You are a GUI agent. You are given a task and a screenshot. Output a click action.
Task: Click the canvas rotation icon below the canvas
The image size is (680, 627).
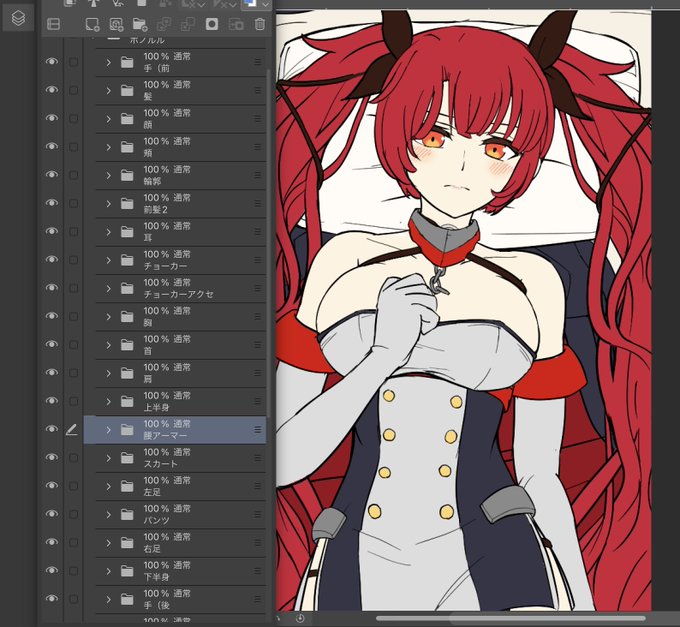[x=300, y=618]
